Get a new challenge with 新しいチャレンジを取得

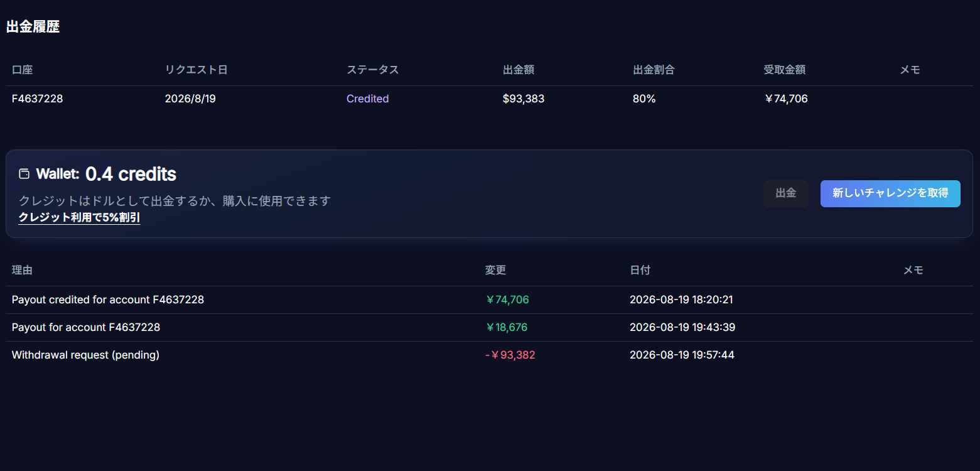[890, 193]
